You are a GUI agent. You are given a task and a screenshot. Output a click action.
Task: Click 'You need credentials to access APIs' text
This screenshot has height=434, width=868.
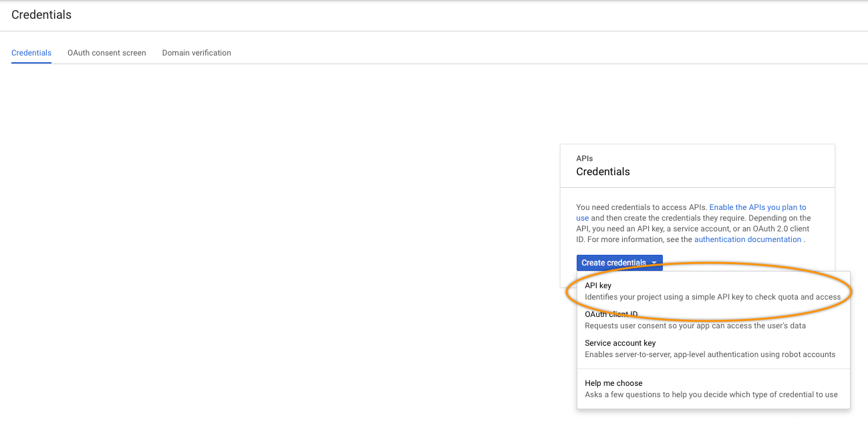pos(641,207)
